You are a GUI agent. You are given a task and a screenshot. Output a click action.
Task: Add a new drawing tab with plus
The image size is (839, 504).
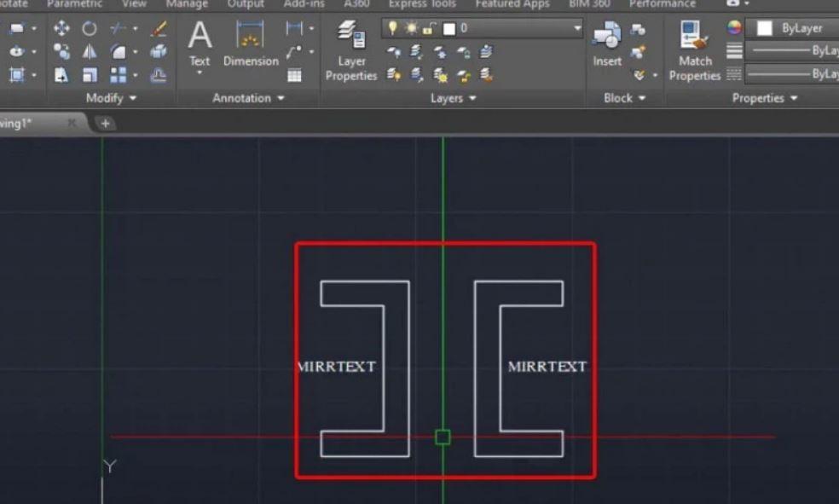[106, 124]
